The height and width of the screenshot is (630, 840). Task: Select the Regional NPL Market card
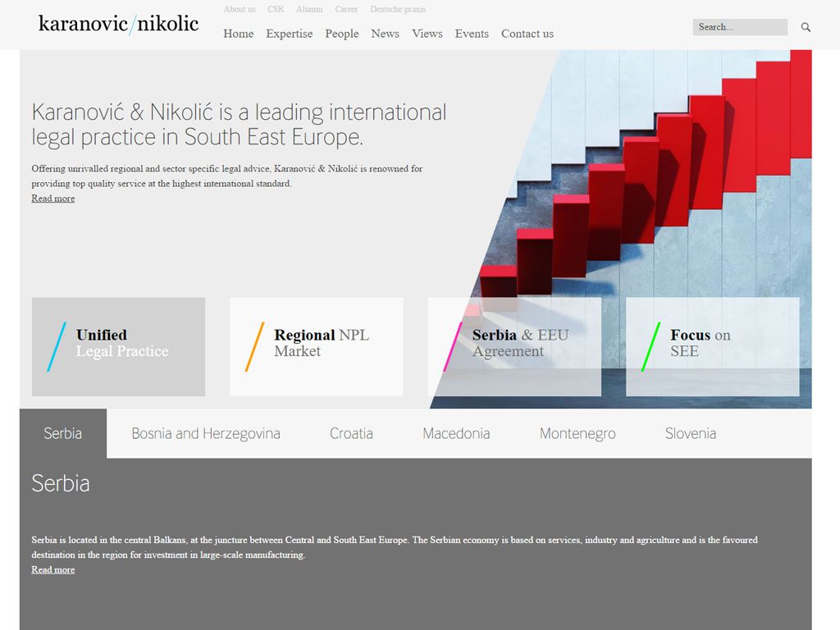pos(317,347)
